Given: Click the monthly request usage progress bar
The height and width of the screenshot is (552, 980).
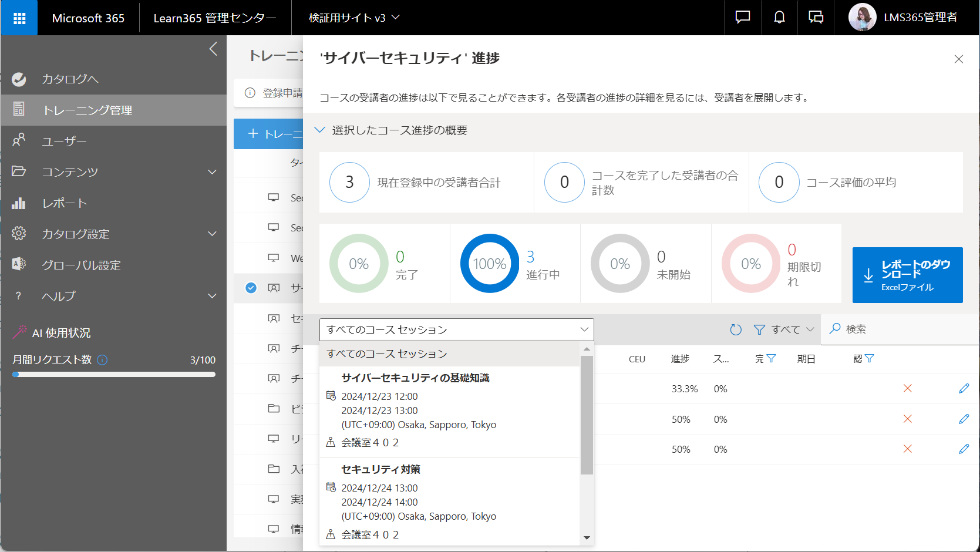Looking at the screenshot, I should pos(114,374).
